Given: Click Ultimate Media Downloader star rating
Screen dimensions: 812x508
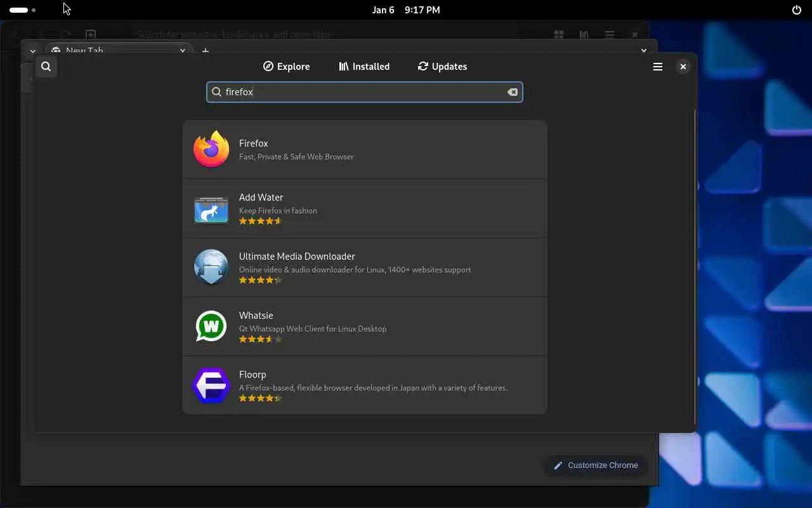Looking at the screenshot, I should (x=260, y=280).
